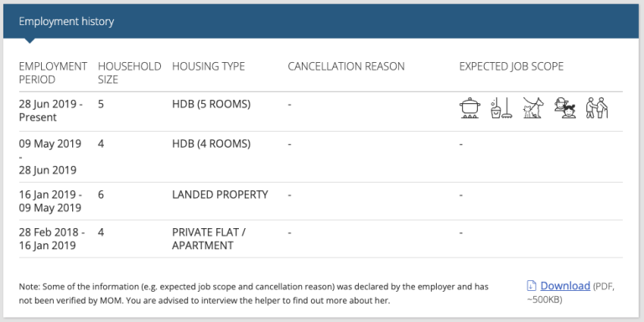Click the note about information declared by employer
The image size is (644, 322).
[253, 293]
